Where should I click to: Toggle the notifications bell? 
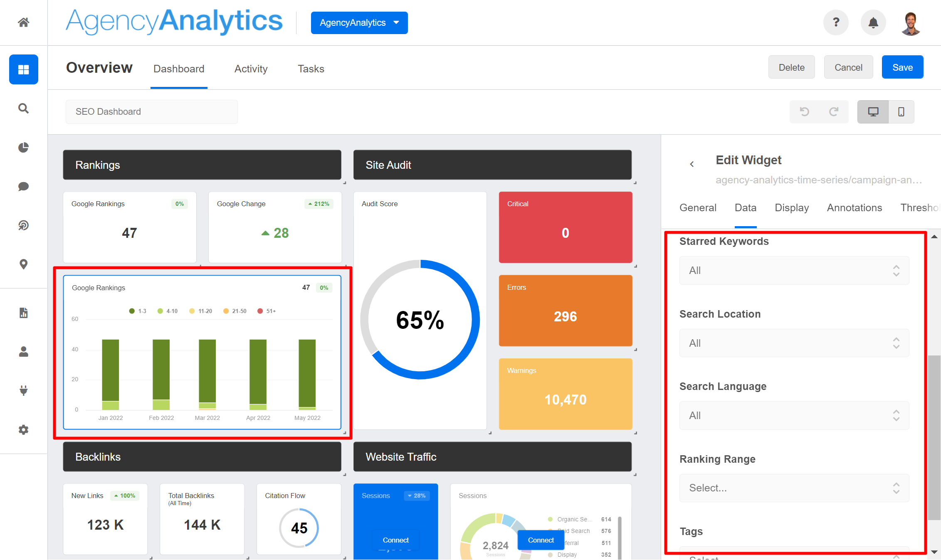(873, 22)
